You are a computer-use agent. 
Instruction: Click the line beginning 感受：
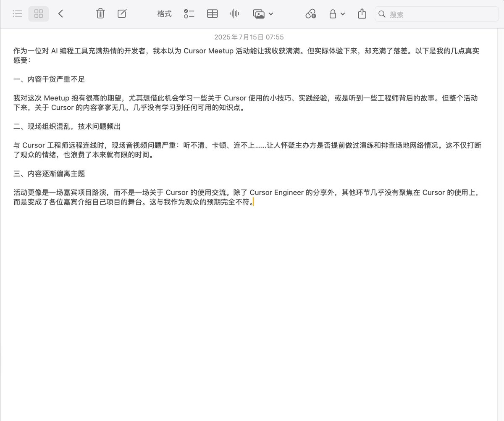tap(22, 61)
